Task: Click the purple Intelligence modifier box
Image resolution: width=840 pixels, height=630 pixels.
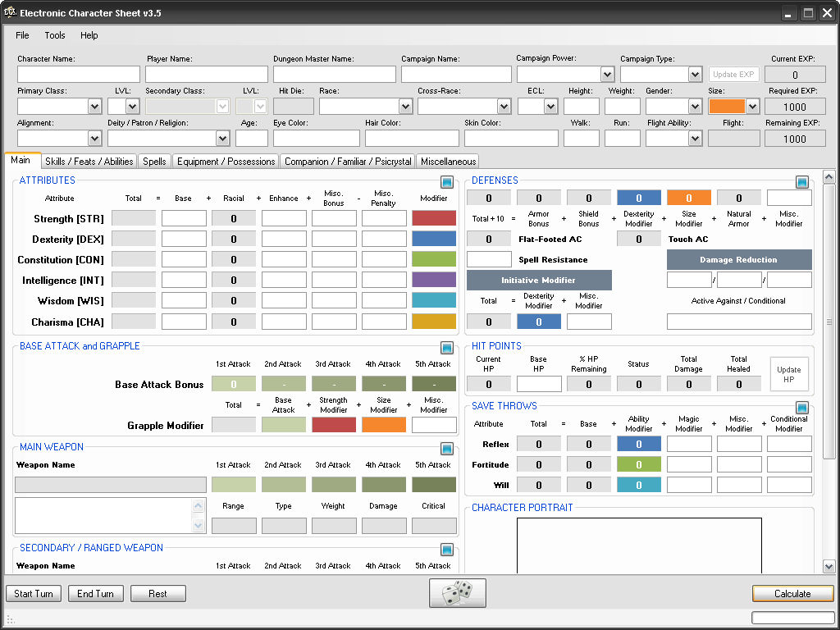Action: pyautogui.click(x=434, y=280)
